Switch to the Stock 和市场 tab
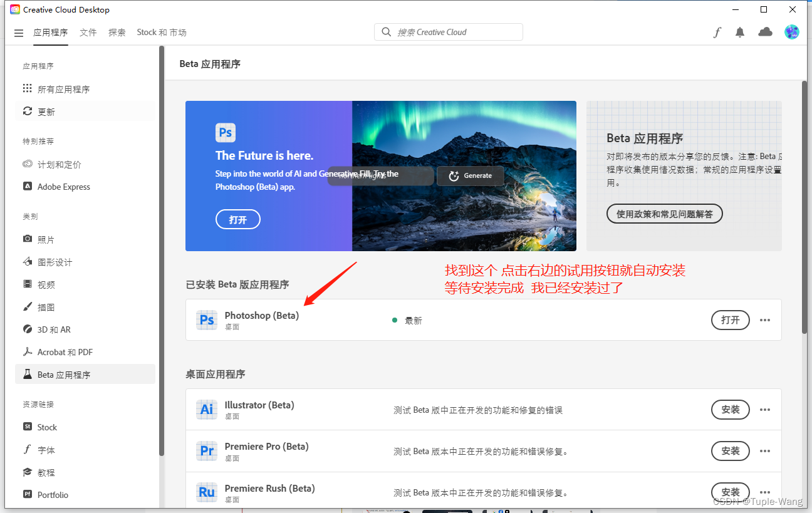Image resolution: width=812 pixels, height=513 pixels. click(x=162, y=32)
